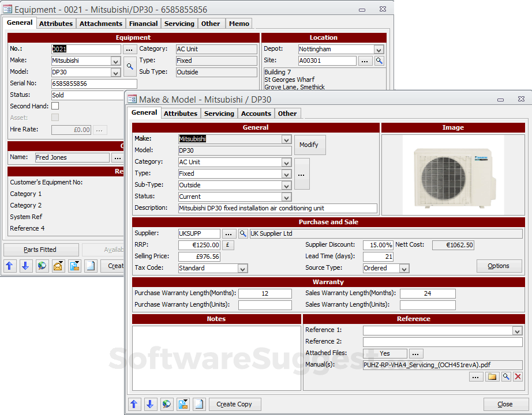Click the magnifier icon under the Manual(s) field
This screenshot has height=415, width=532.
(505, 376)
